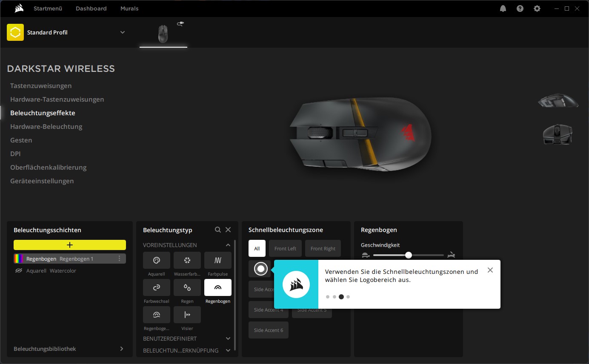589x364 pixels.
Task: Select the Aquarell lighting effect icon
Action: pos(156,260)
